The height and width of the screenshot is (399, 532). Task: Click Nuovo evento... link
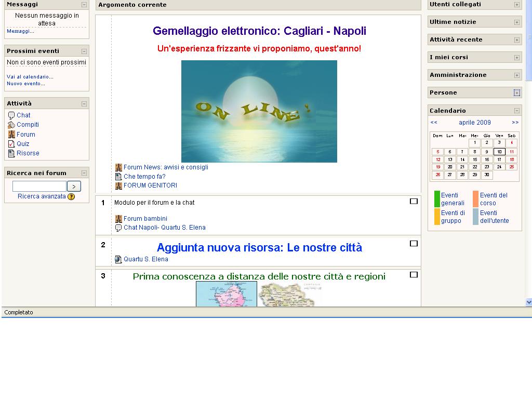coord(26,84)
